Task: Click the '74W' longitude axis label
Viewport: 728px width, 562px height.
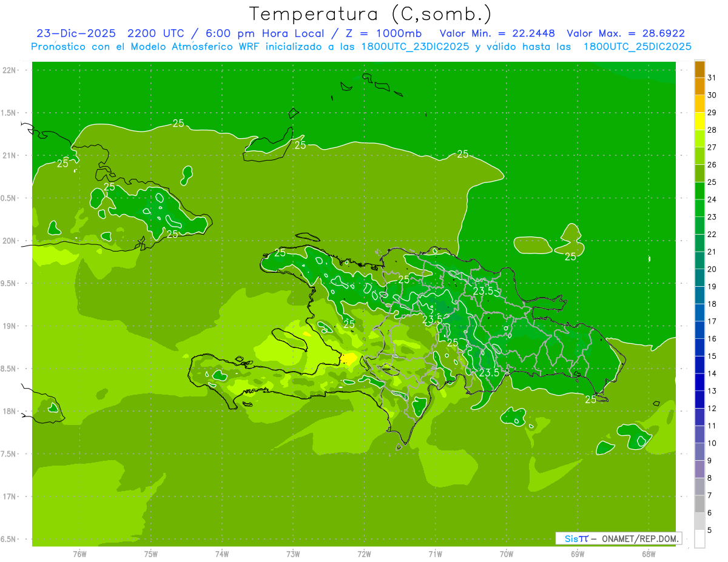Action: coord(222,554)
